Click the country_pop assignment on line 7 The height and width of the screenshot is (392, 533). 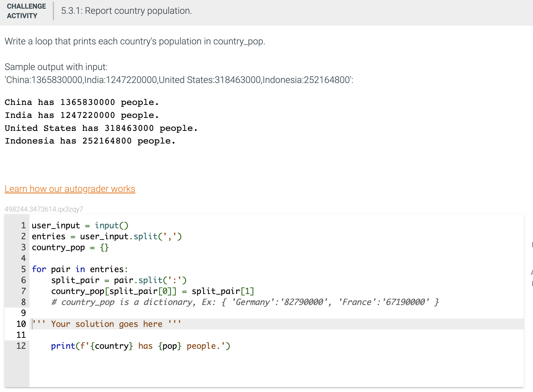click(x=152, y=291)
